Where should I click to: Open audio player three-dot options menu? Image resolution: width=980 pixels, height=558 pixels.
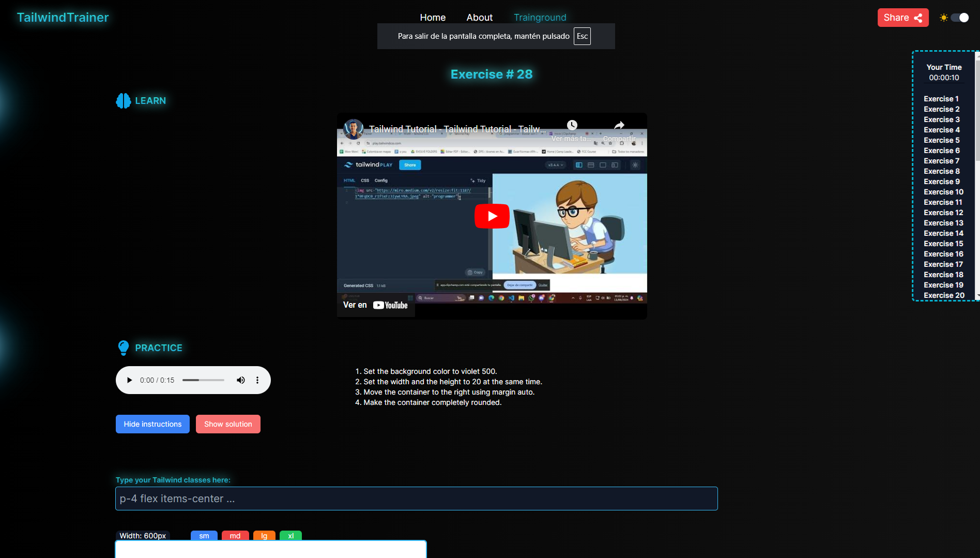tap(257, 380)
